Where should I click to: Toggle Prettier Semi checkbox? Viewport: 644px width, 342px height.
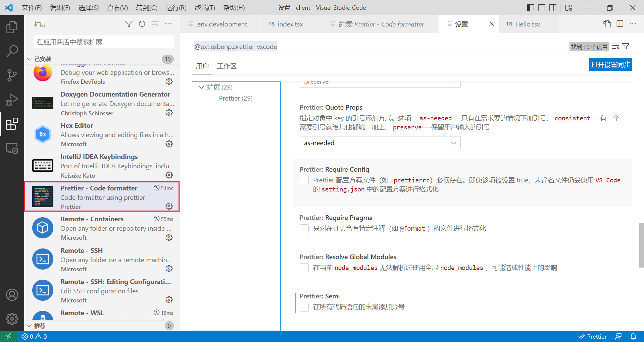click(304, 307)
